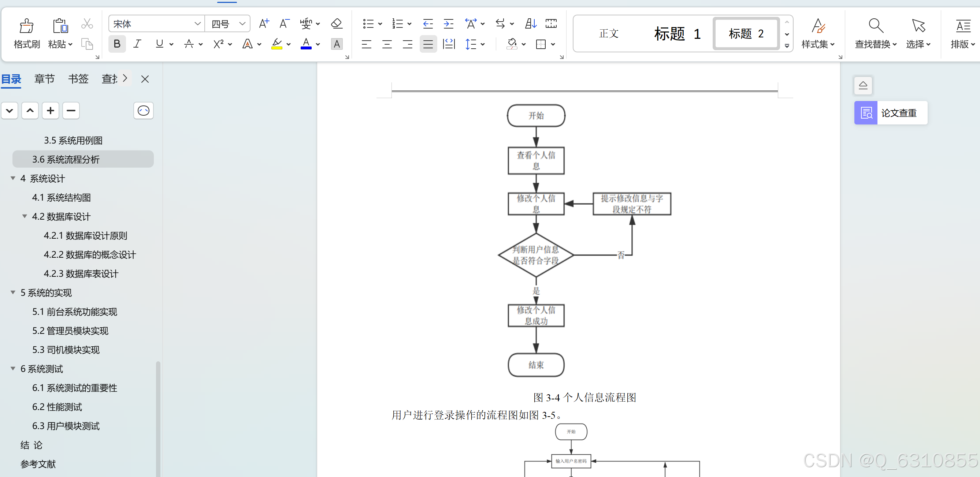Toggle Bold formatting

point(117,44)
